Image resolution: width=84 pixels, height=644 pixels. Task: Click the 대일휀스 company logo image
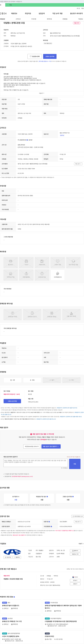[x=12, y=552]
